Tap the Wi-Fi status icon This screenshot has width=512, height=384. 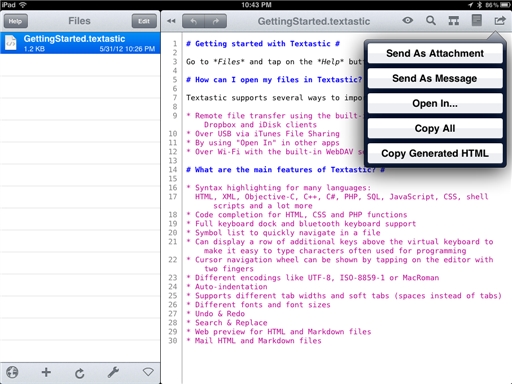(x=23, y=5)
